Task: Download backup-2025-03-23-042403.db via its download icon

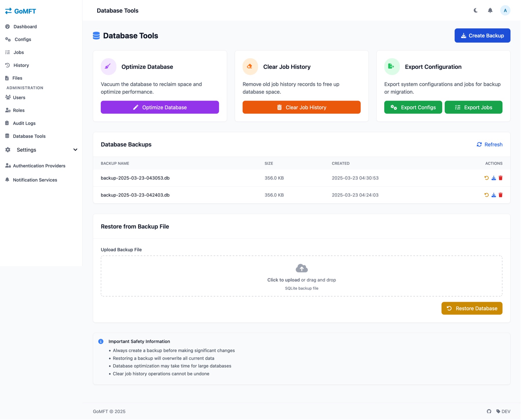Action: point(494,195)
